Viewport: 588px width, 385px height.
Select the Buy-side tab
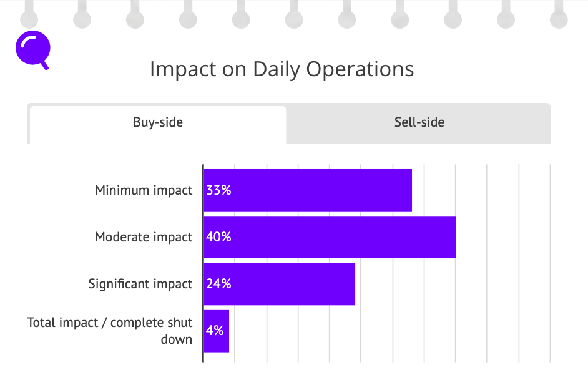158,124
